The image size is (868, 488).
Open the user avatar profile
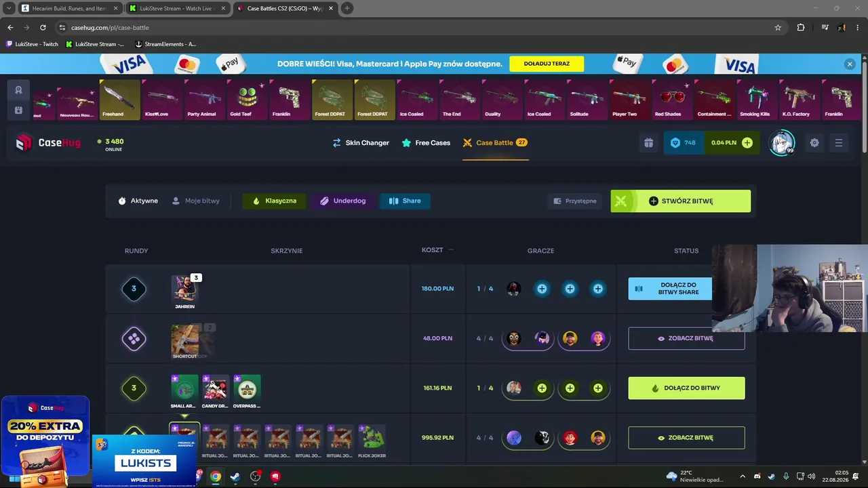pos(782,142)
